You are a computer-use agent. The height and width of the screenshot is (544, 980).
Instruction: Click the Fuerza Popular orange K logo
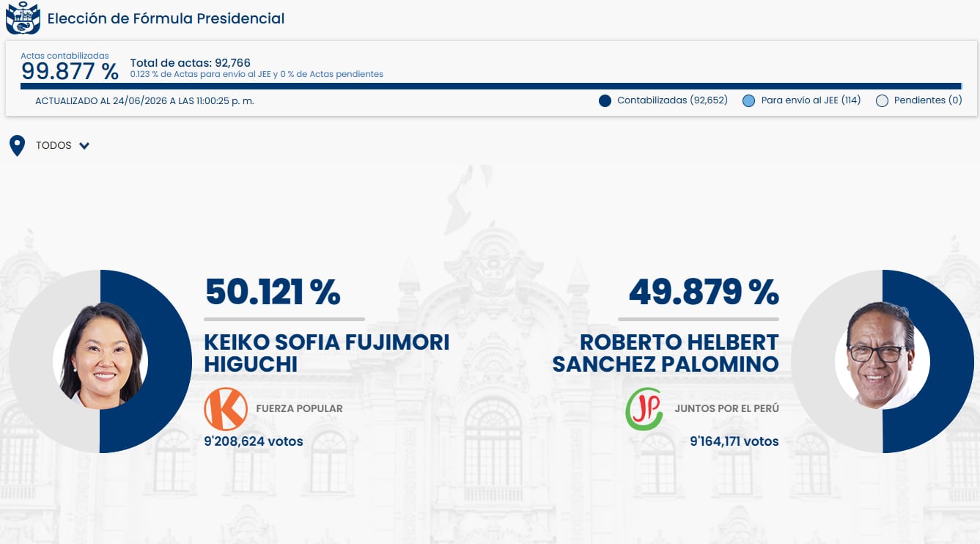225,409
